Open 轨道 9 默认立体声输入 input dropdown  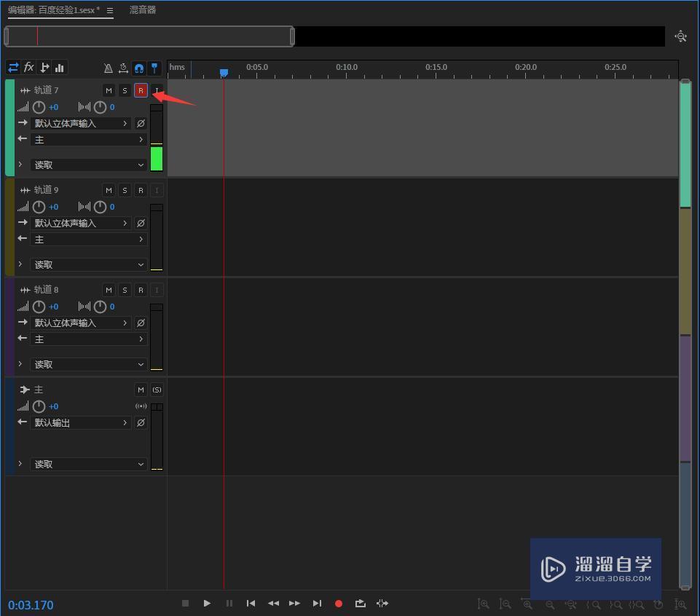81,224
